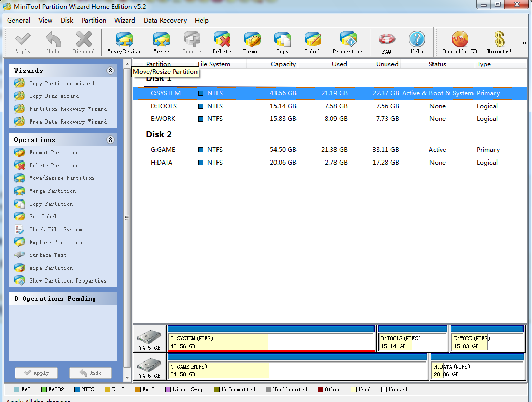Click the Undo toolbar arrow icon

pyautogui.click(x=53, y=39)
